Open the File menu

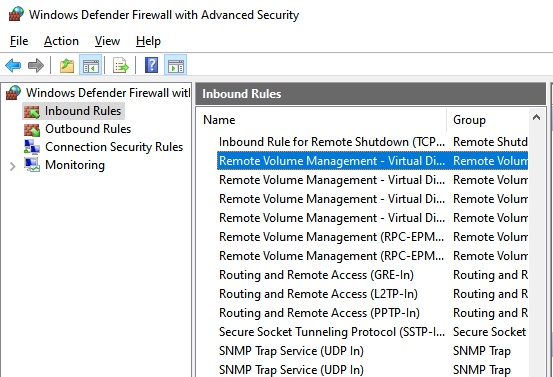point(19,41)
